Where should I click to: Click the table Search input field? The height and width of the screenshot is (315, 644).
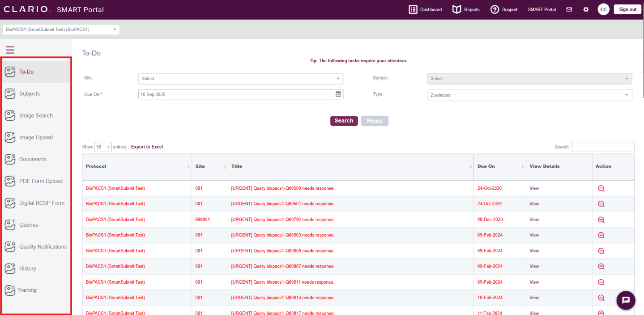(603, 147)
